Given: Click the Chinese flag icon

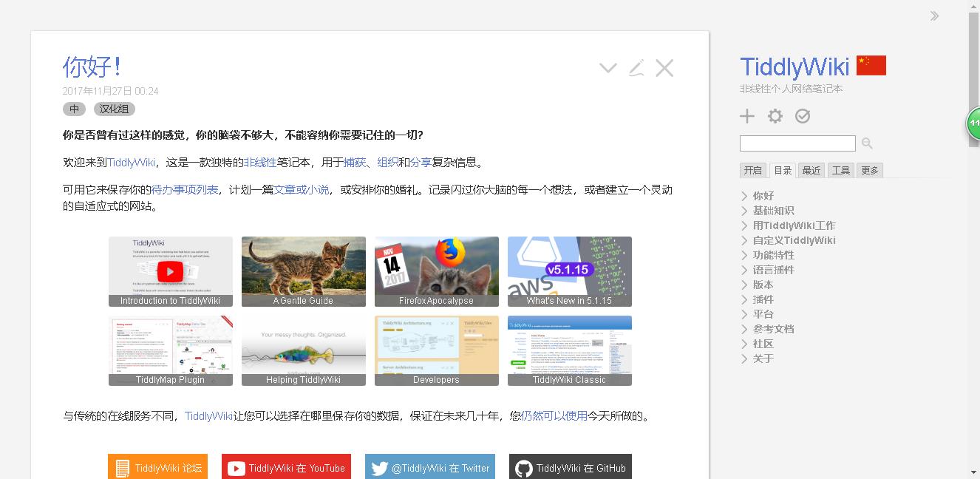Looking at the screenshot, I should click(871, 66).
